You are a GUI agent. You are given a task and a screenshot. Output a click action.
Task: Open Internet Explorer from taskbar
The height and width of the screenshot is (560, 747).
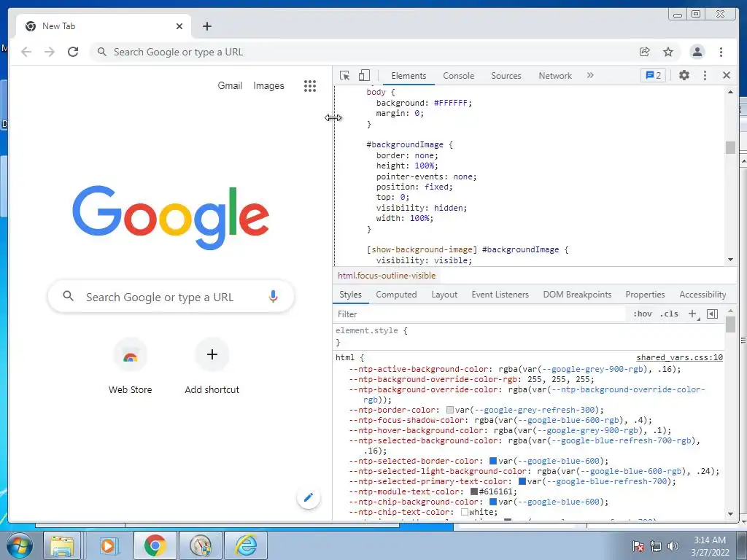click(x=246, y=545)
